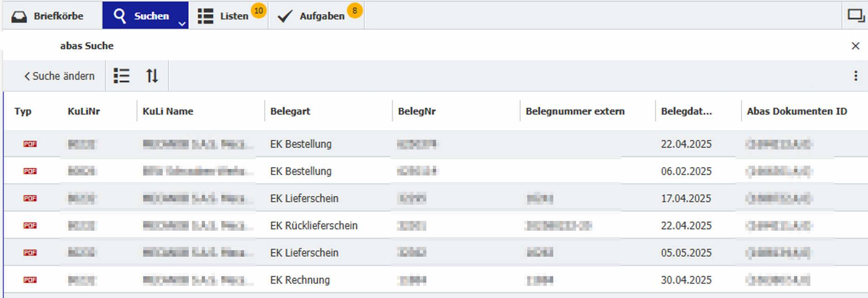Sort by the Belegdat... column header
This screenshot has width=868, height=298.
click(x=686, y=111)
